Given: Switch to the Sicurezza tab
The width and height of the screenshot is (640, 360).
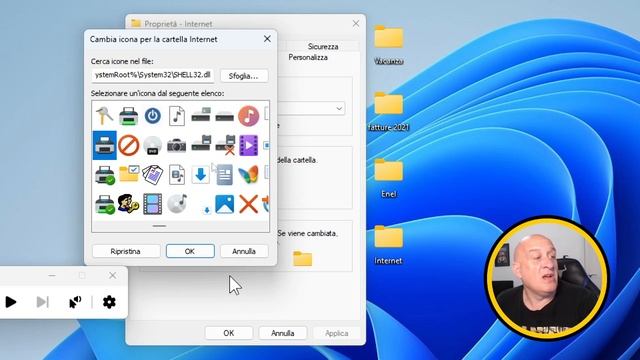Looking at the screenshot, I should tap(323, 46).
